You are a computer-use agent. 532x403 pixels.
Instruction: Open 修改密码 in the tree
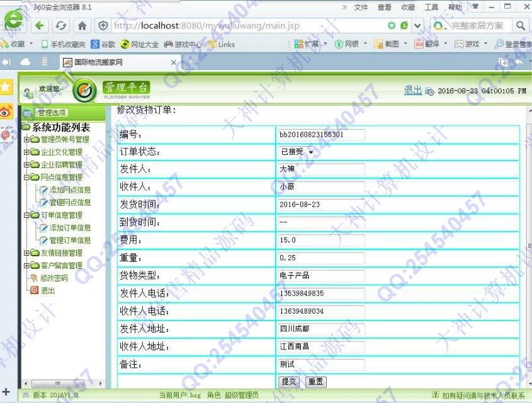point(54,278)
